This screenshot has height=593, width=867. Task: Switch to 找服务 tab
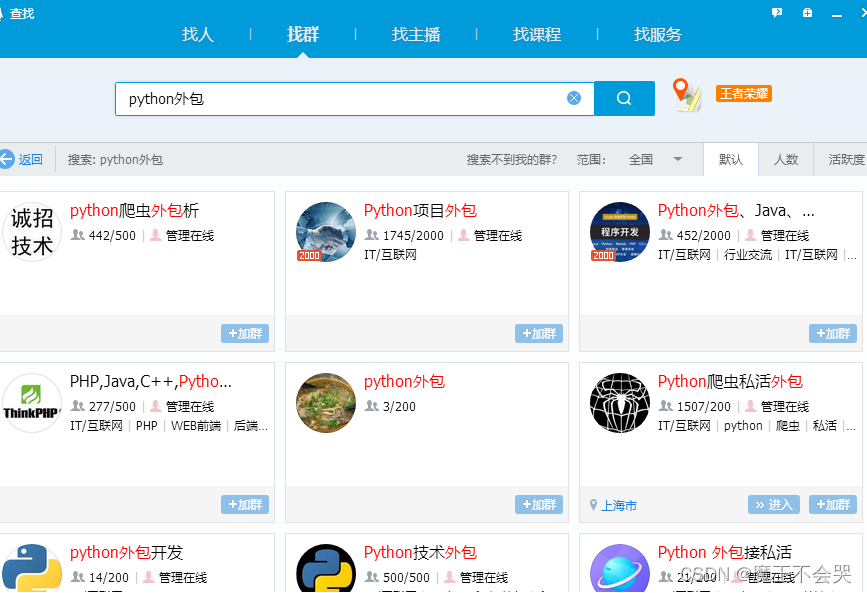click(657, 34)
